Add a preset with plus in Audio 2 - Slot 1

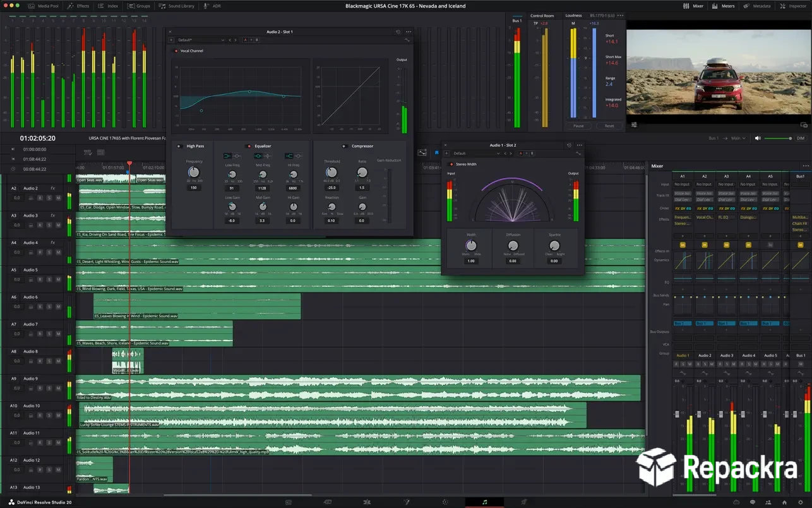click(x=172, y=40)
